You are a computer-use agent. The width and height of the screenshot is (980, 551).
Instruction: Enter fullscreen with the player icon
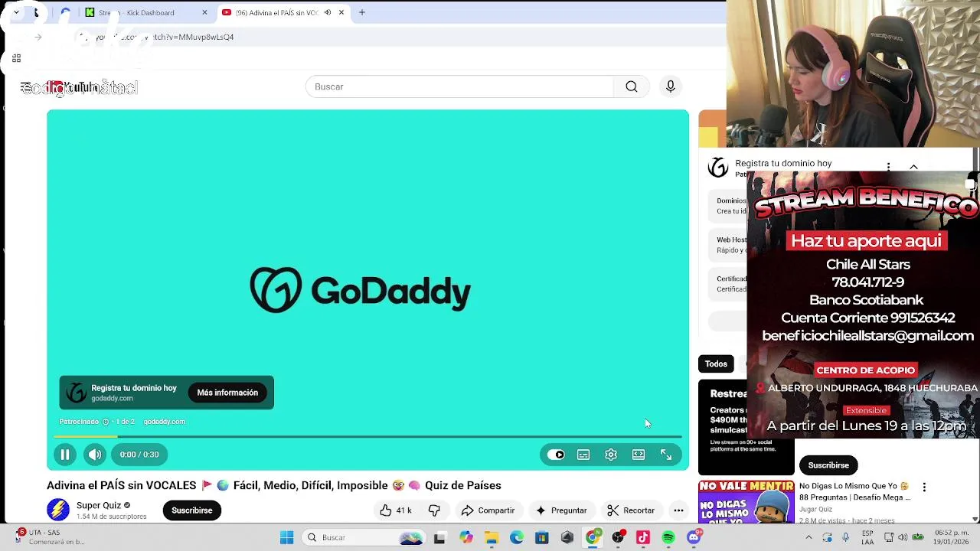(666, 455)
